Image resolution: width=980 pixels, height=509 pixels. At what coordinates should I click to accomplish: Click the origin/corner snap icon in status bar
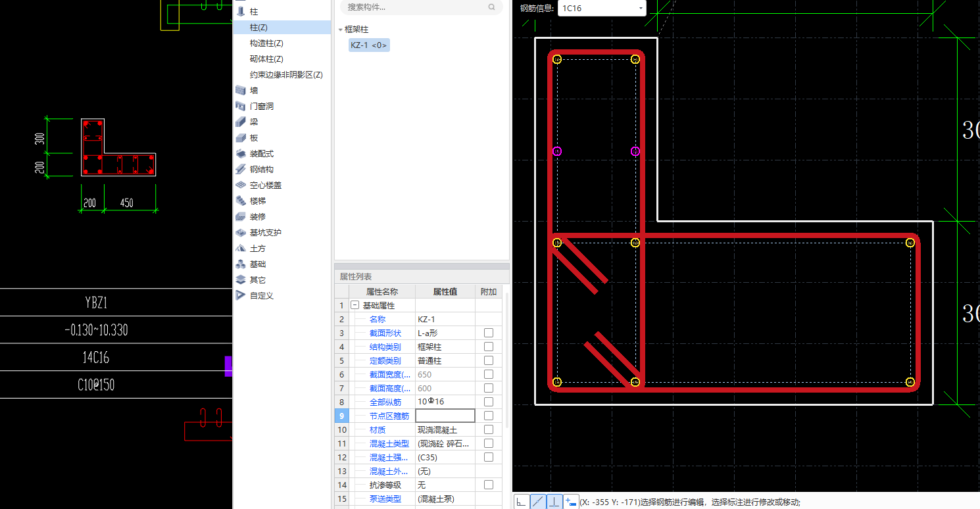(x=521, y=501)
